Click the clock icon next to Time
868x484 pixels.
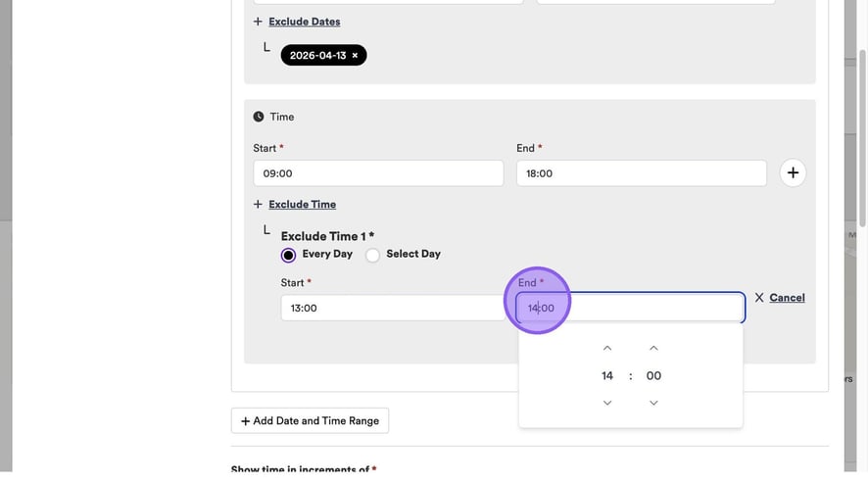click(x=259, y=117)
